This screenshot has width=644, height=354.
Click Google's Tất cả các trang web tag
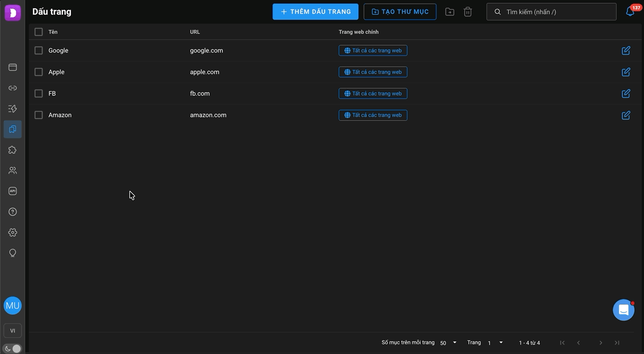373,51
